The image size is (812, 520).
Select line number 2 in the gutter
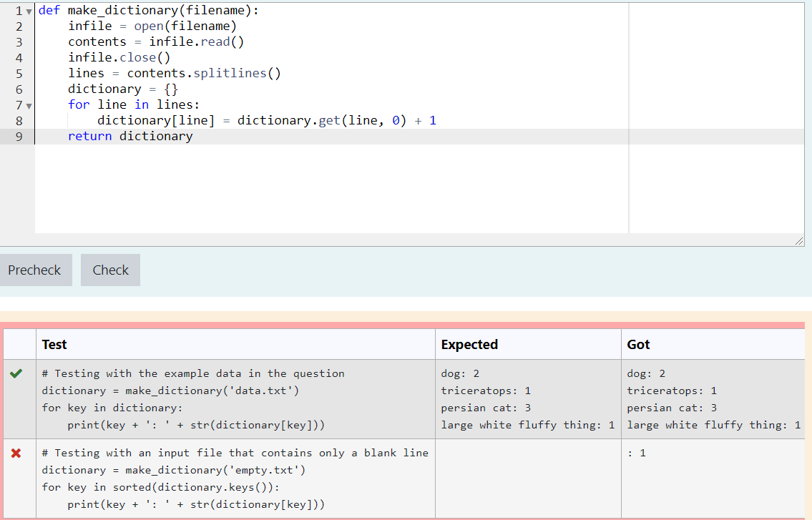coord(19,26)
